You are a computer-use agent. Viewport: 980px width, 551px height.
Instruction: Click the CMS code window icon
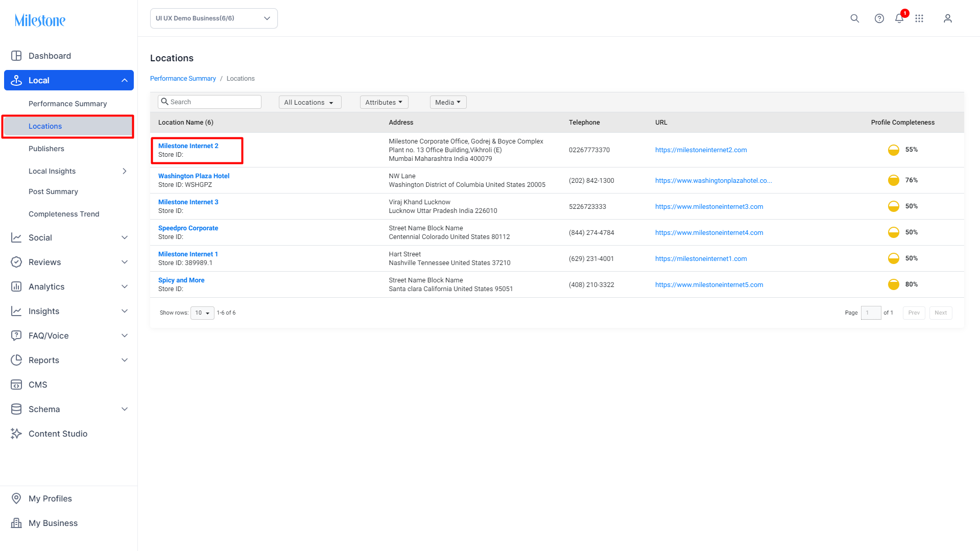(x=16, y=385)
